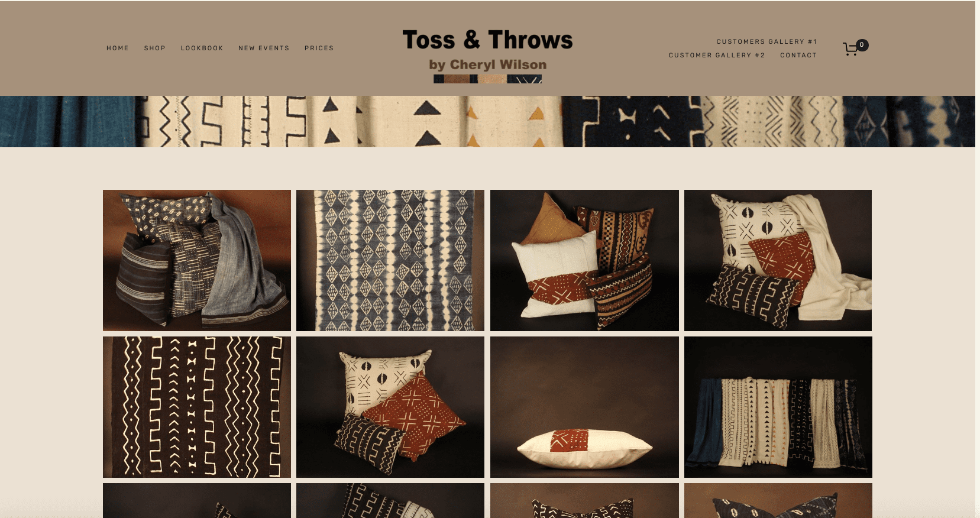Visit the New Events page
The image size is (980, 518).
point(264,48)
